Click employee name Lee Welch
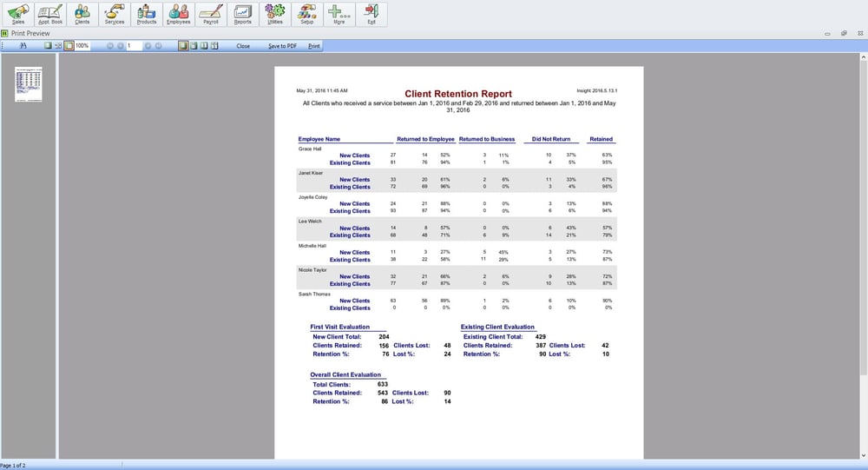This screenshot has width=868, height=470. (x=310, y=222)
